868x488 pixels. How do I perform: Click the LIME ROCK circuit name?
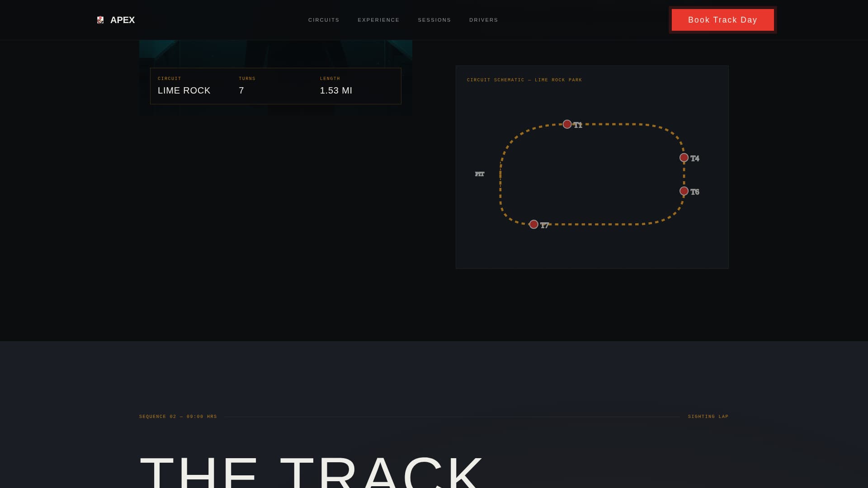(184, 90)
